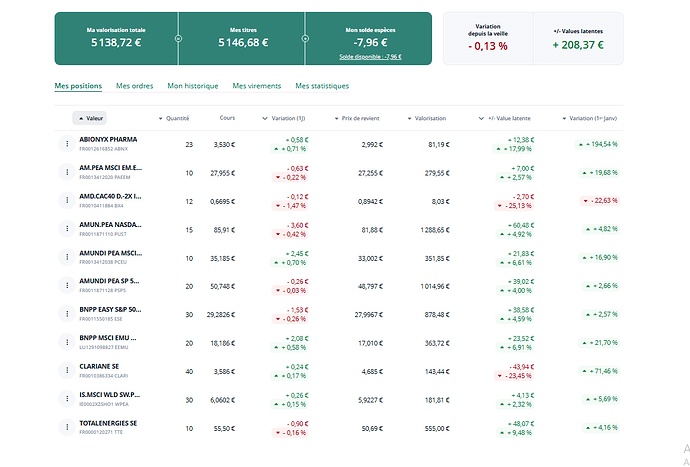690x467 pixels.
Task: Sort by the Variation (1j) column
Action: [x=290, y=118]
